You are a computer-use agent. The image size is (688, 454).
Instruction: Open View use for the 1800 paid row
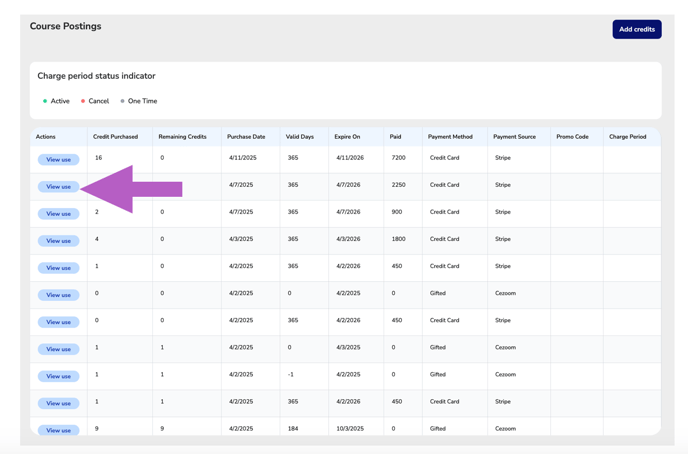58,241
